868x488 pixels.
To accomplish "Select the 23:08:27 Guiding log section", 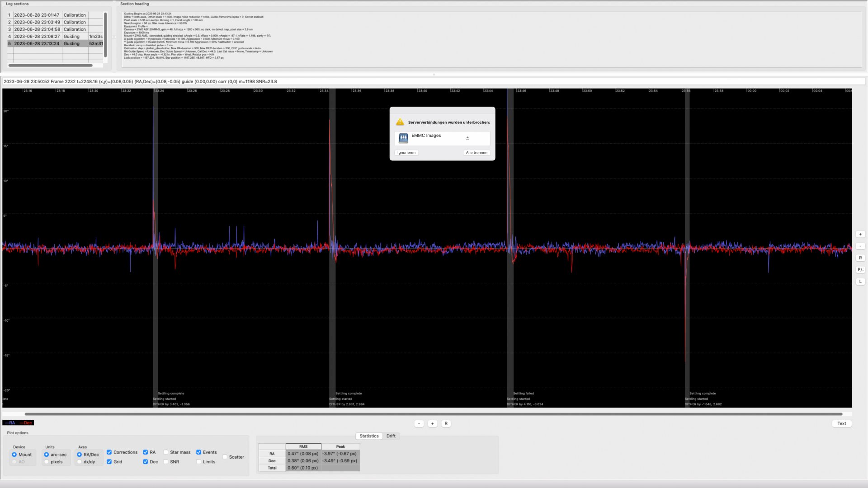I will point(55,37).
